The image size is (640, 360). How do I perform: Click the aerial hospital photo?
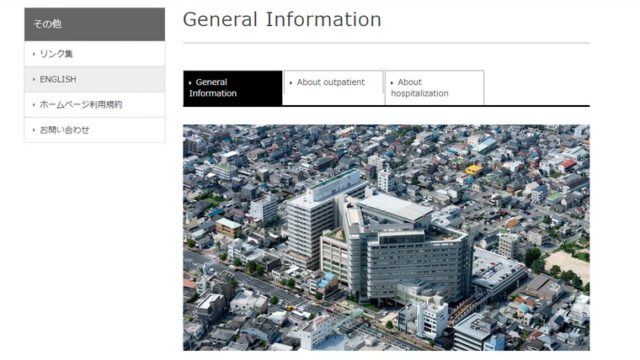pyautogui.click(x=386, y=238)
